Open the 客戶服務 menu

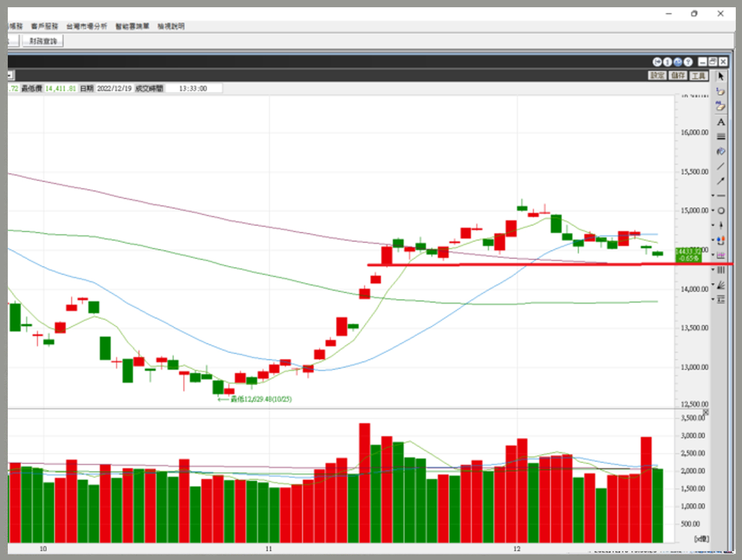click(45, 26)
